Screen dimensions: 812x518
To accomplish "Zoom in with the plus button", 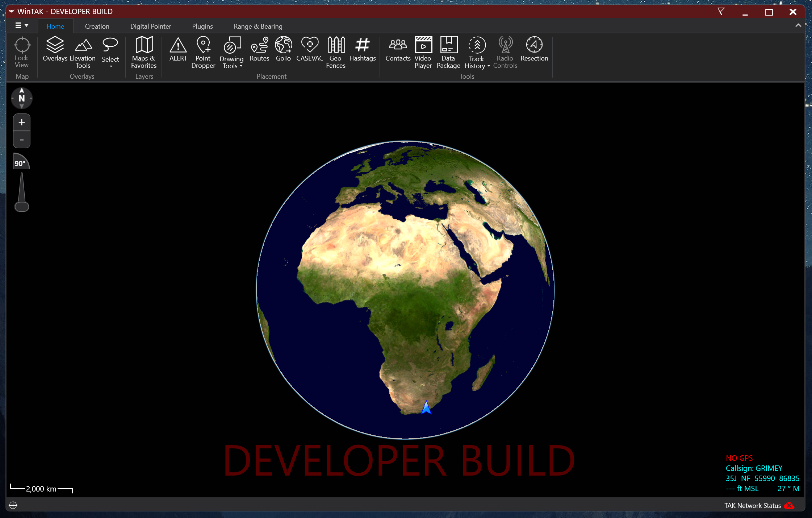I will (22, 123).
